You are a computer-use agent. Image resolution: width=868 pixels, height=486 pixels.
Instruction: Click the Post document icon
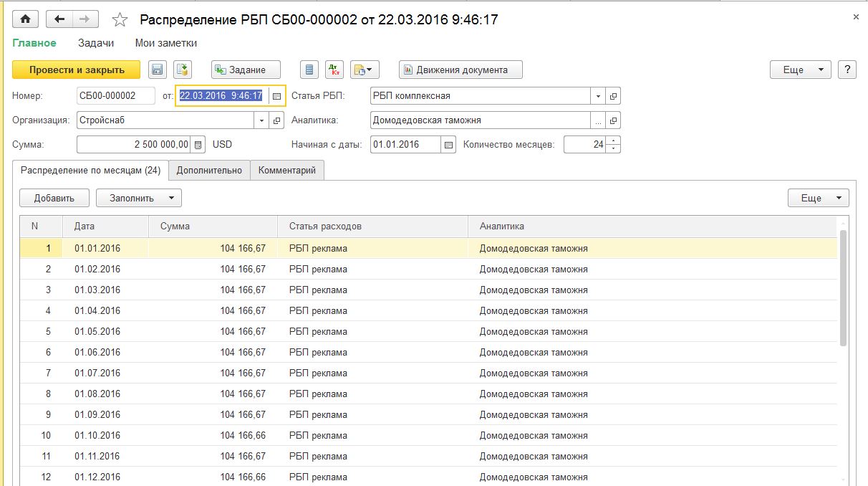point(183,70)
